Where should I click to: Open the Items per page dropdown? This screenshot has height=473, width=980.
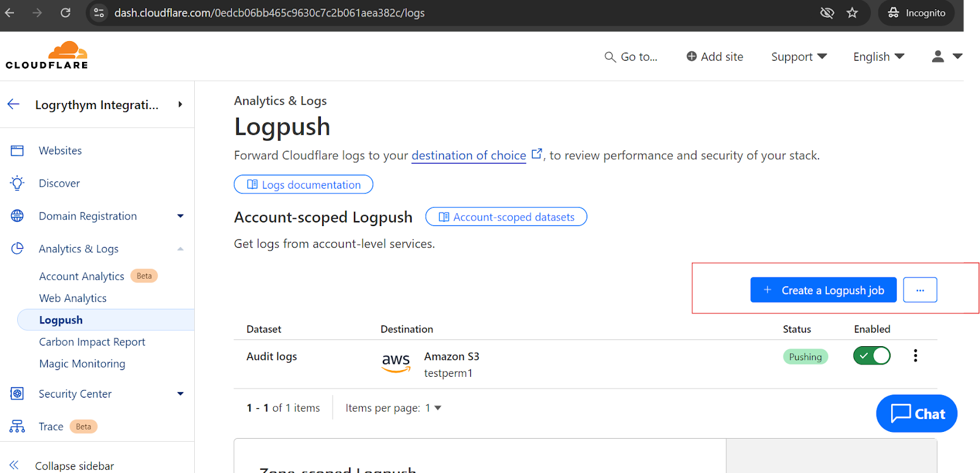tap(433, 408)
